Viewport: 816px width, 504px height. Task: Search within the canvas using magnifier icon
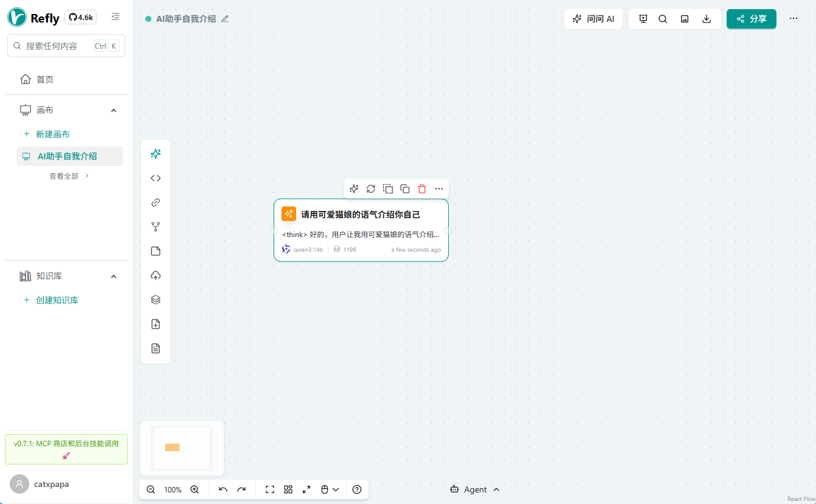(663, 19)
